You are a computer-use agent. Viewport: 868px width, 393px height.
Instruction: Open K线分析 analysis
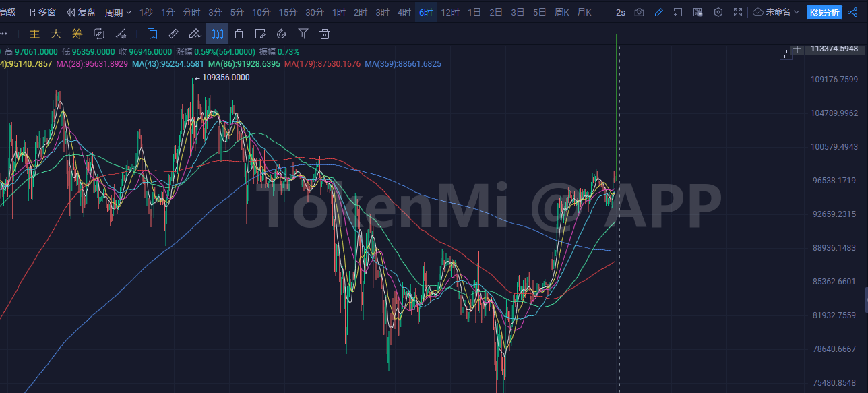pos(824,12)
